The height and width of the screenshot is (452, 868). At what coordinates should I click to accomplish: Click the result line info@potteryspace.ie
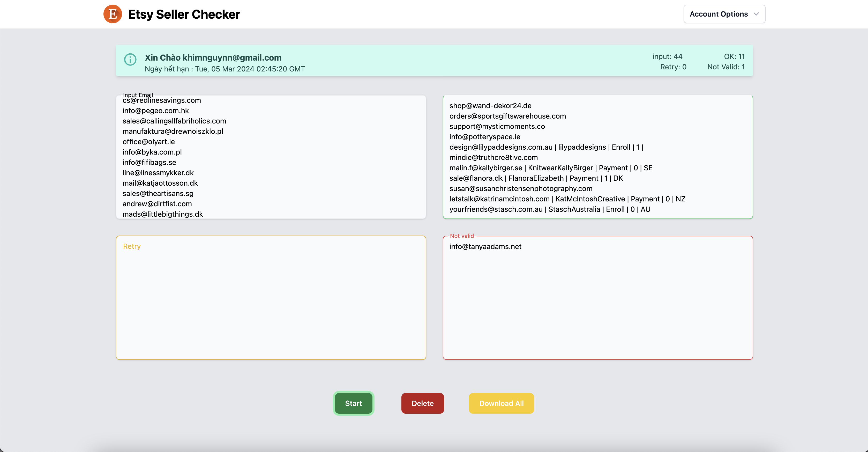click(x=485, y=137)
